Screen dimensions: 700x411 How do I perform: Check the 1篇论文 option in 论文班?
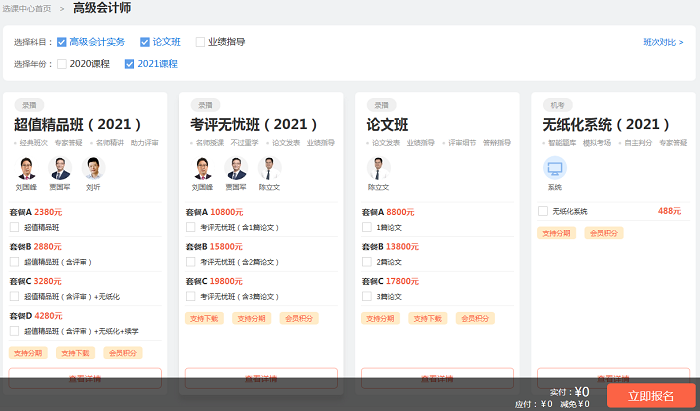pos(367,227)
